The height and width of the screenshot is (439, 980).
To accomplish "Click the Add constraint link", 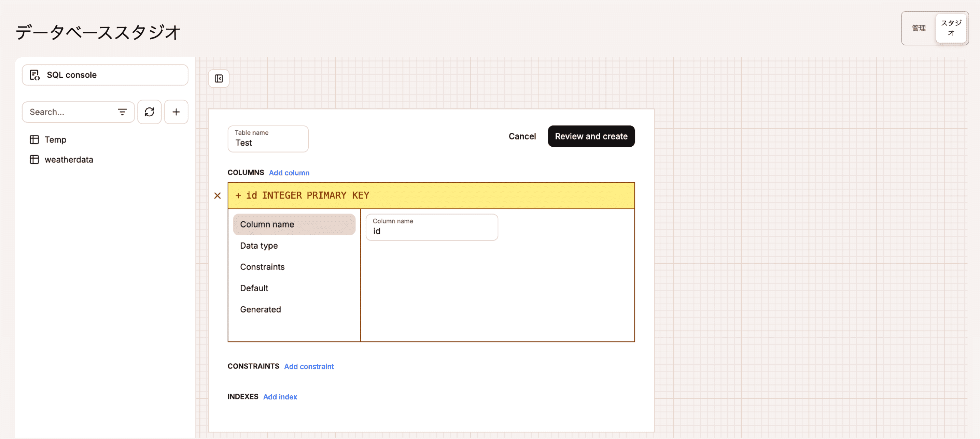I will pos(309,366).
